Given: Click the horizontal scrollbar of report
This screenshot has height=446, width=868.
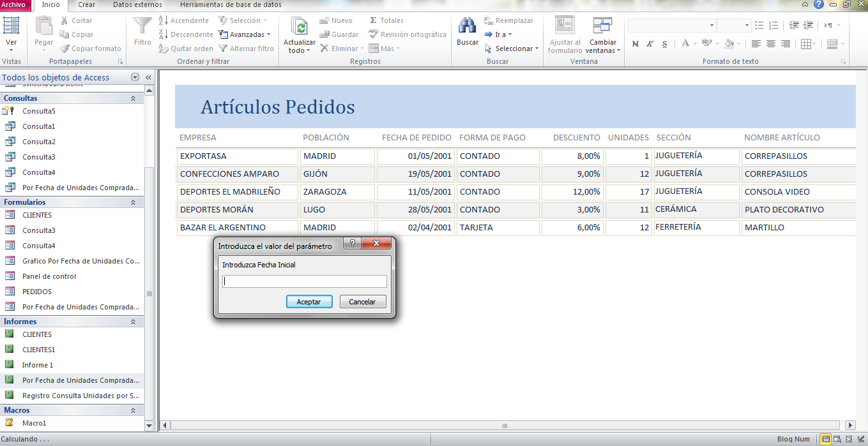Looking at the screenshot, I should tap(505, 425).
